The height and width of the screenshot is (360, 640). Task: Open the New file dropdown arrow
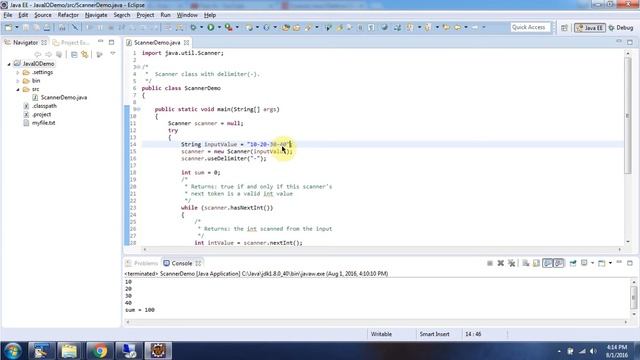17,27
